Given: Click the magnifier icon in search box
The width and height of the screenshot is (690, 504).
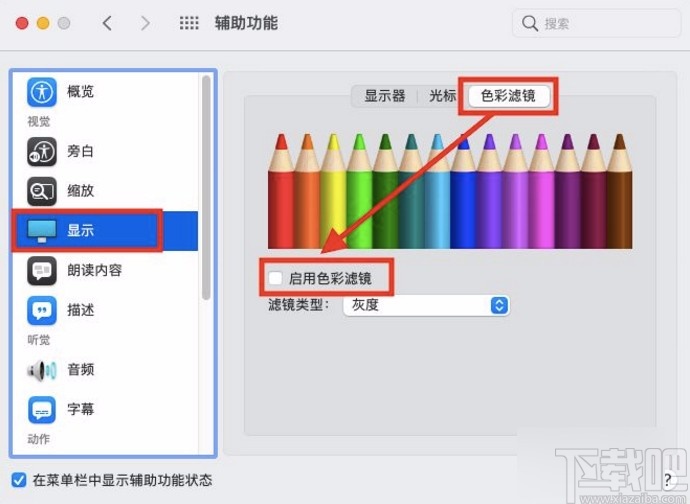Looking at the screenshot, I should click(530, 23).
